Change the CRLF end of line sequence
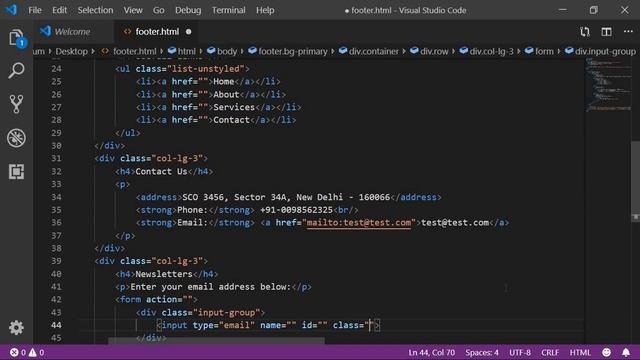The height and width of the screenshot is (360, 640). tap(550, 352)
